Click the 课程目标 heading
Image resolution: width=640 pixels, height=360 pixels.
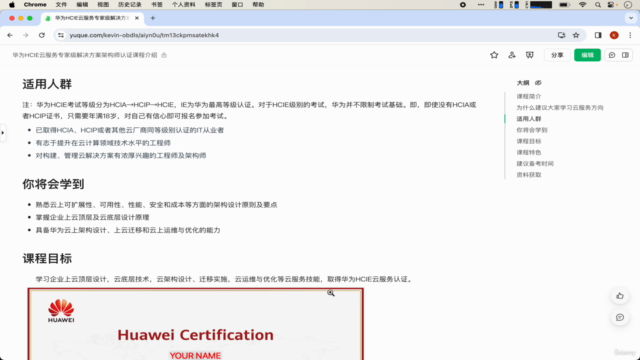pyautogui.click(x=47, y=259)
